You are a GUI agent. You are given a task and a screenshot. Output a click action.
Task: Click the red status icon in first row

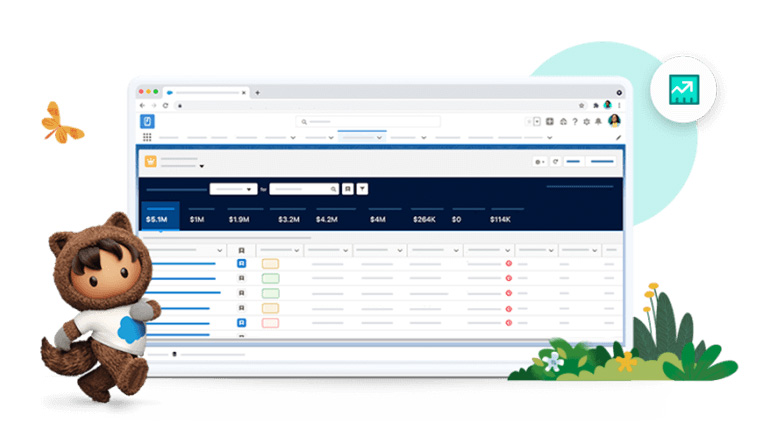(508, 263)
